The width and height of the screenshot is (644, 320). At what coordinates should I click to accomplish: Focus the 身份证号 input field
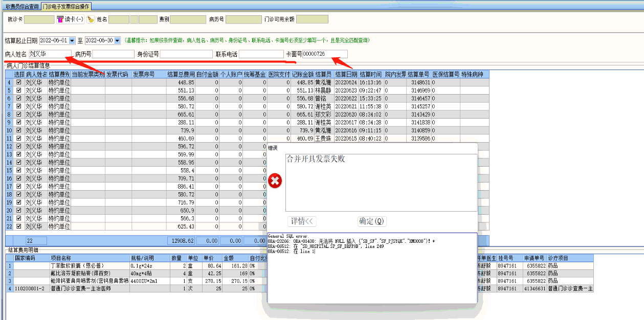pyautogui.click(x=186, y=54)
